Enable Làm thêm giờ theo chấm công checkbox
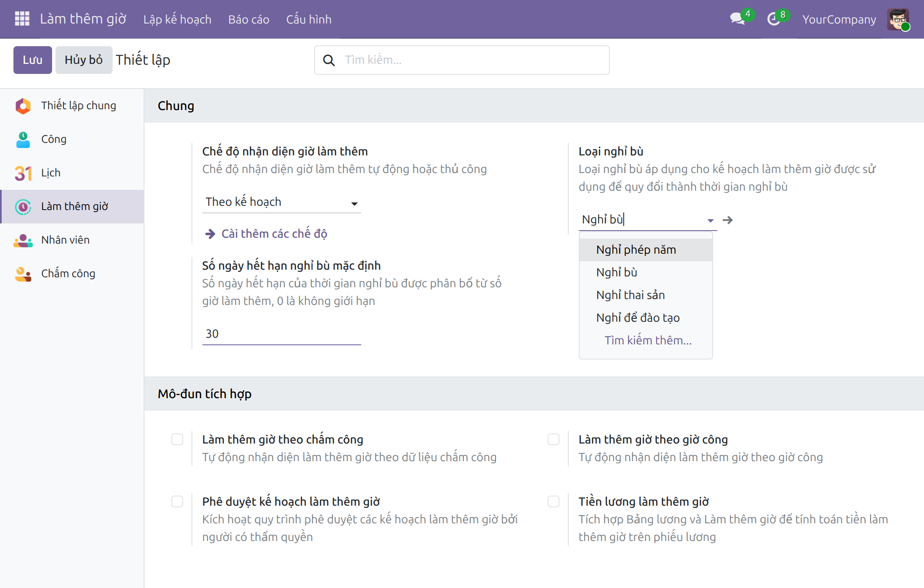924x588 pixels. [x=177, y=439]
